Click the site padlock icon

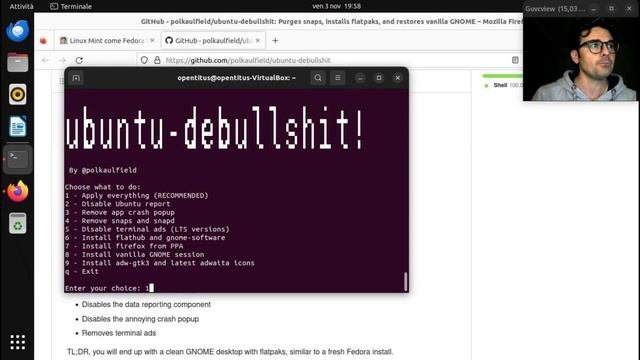tap(157, 60)
